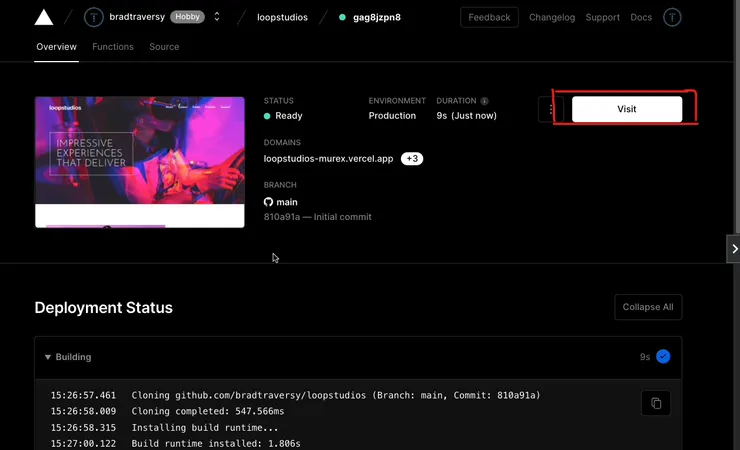Click the Vercel triangle logo
The height and width of the screenshot is (450, 740).
[43, 17]
